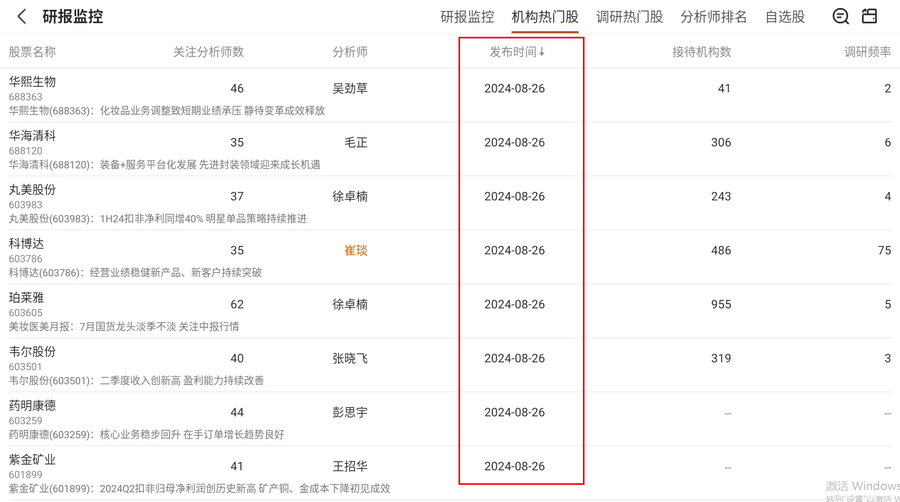900x502 pixels.
Task: Go to the 分析师排名 tab
Action: pos(713,17)
